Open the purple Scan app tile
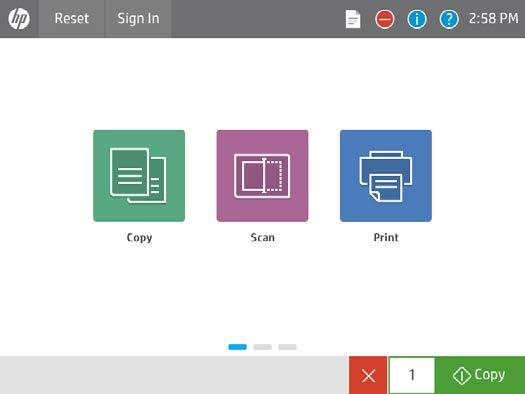 (262, 176)
